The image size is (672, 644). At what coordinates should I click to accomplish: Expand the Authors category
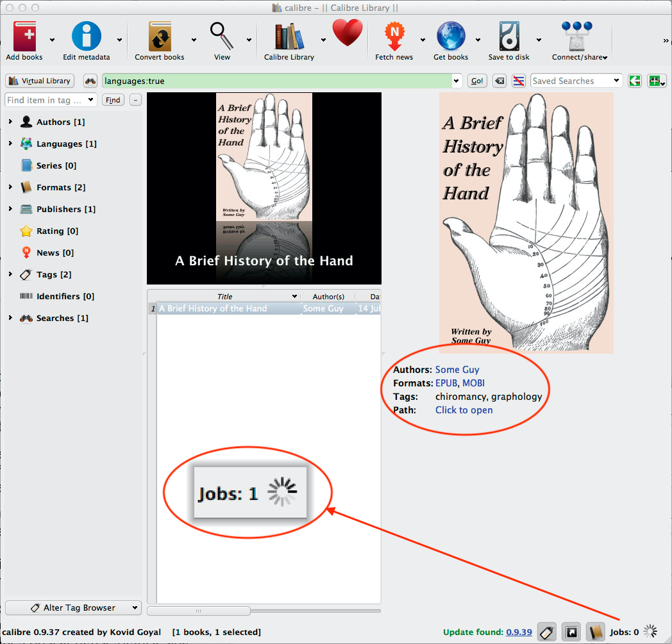point(10,122)
